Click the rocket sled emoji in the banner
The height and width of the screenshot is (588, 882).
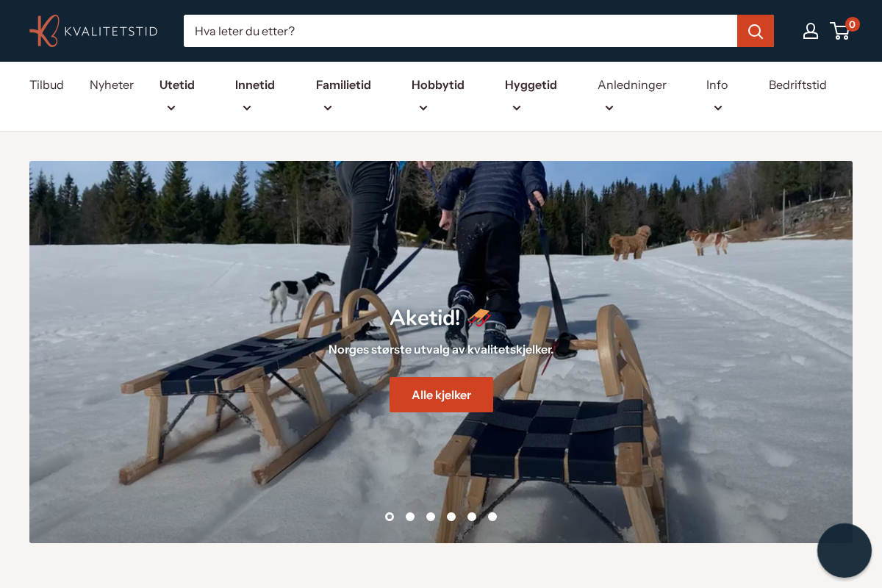click(x=478, y=318)
